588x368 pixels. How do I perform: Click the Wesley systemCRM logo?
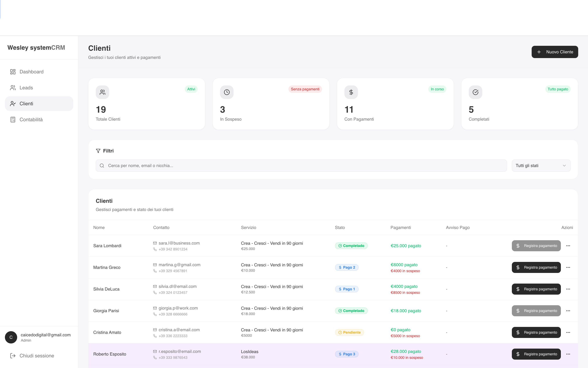[36, 47]
